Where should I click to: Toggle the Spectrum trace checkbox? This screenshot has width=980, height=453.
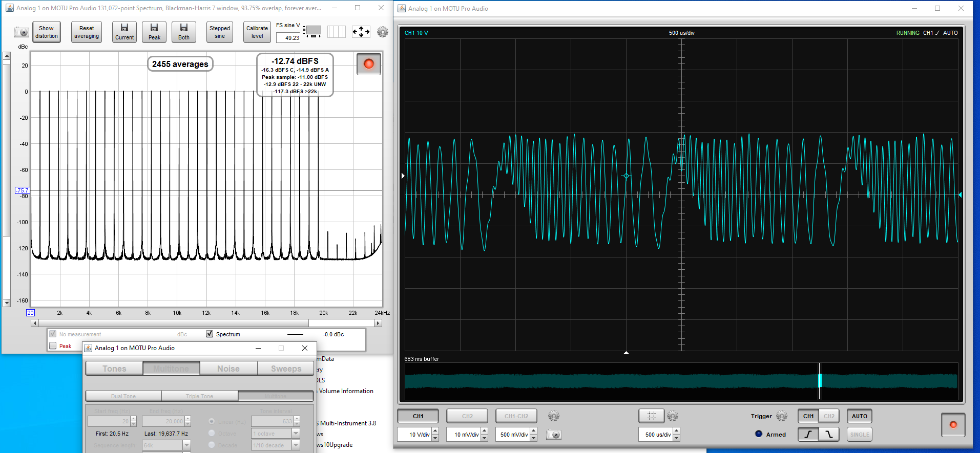coord(210,334)
